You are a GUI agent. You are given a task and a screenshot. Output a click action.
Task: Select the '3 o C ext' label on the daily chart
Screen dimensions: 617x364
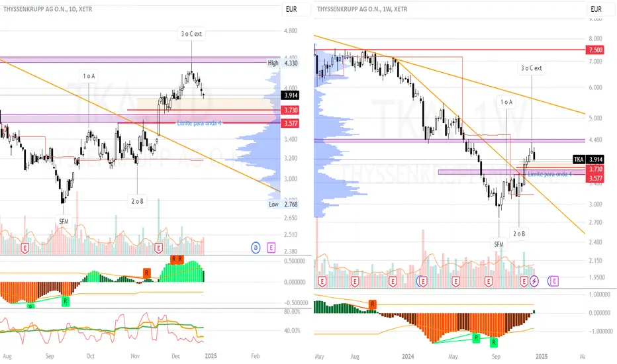coord(191,34)
